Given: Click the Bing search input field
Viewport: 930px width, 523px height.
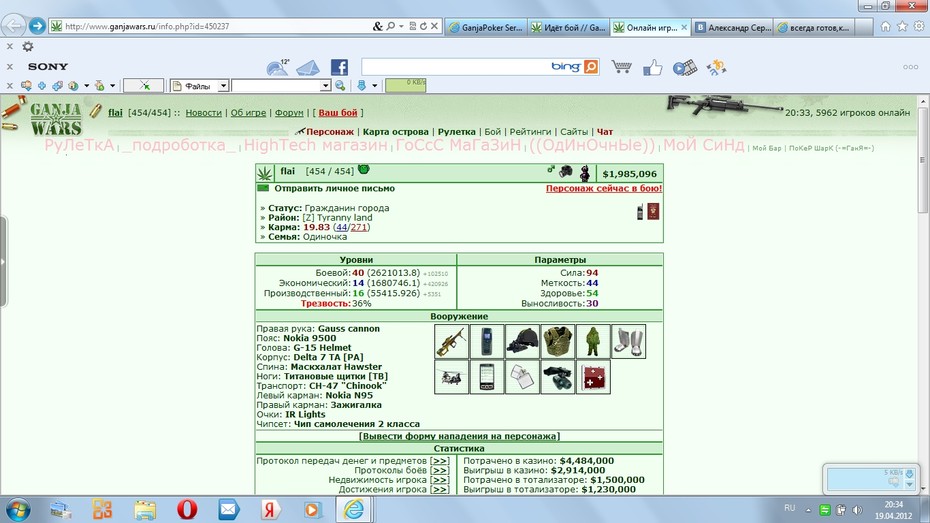Looking at the screenshot, I should 455,66.
